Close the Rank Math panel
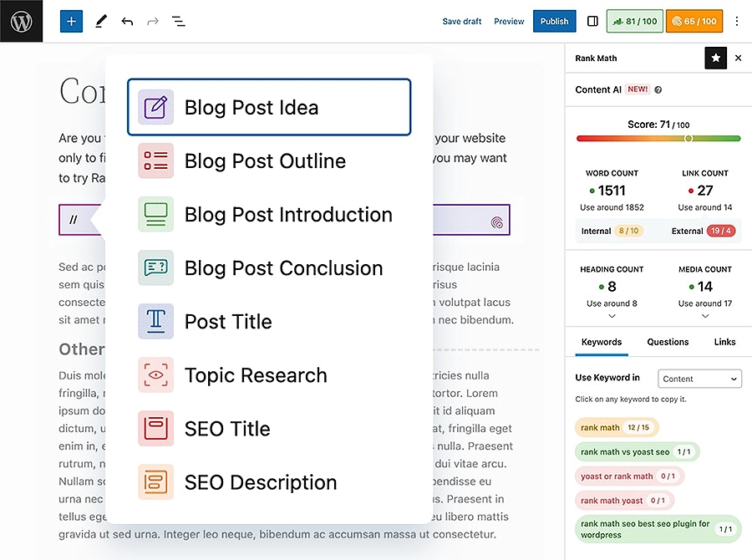 pos(738,59)
